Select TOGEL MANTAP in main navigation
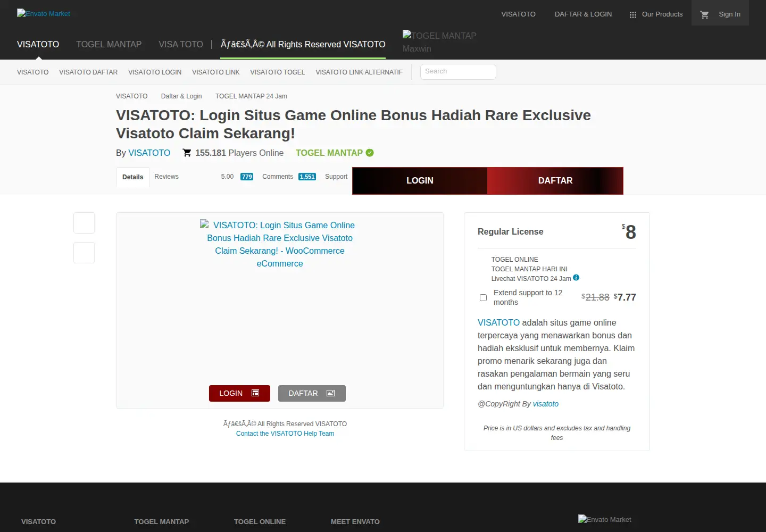This screenshot has width=766, height=532. coord(109,44)
